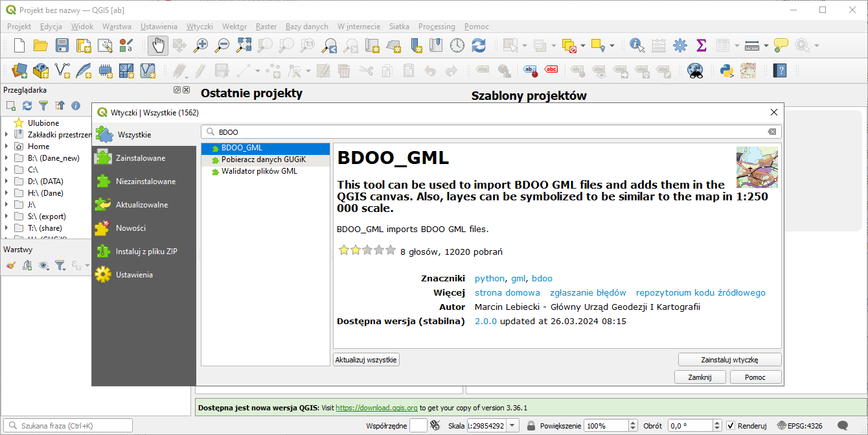The height and width of the screenshot is (435, 868).
Task: Open the Skala scale dropdown
Action: [513, 426]
